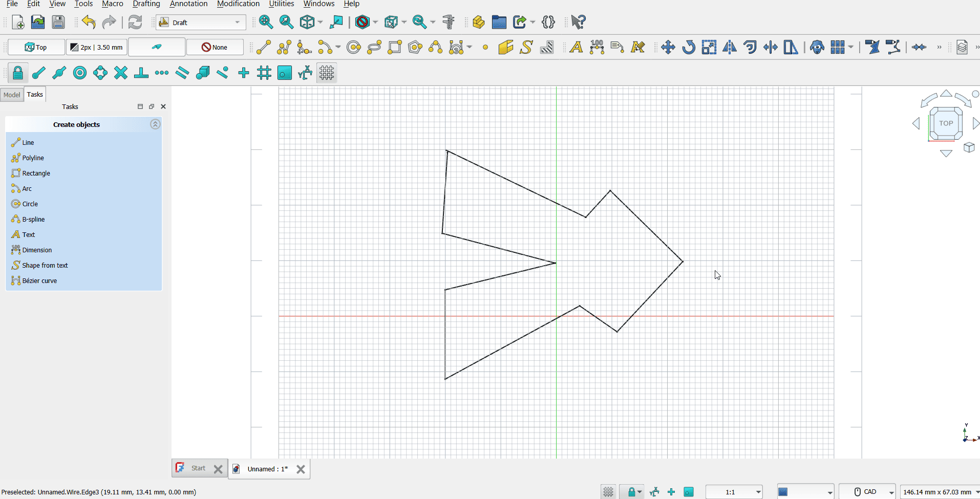The height and width of the screenshot is (499, 980).
Task: Click the Edit points tool icon
Action: 872,48
